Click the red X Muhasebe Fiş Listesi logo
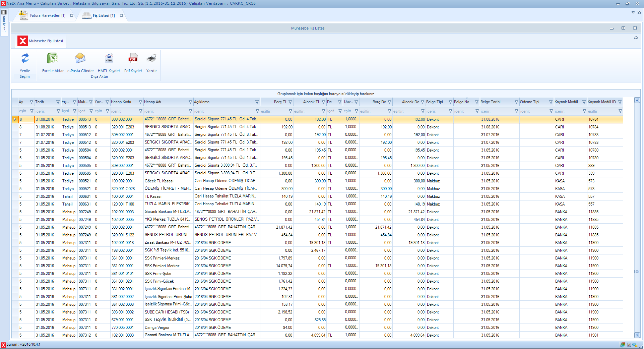 tap(23, 41)
